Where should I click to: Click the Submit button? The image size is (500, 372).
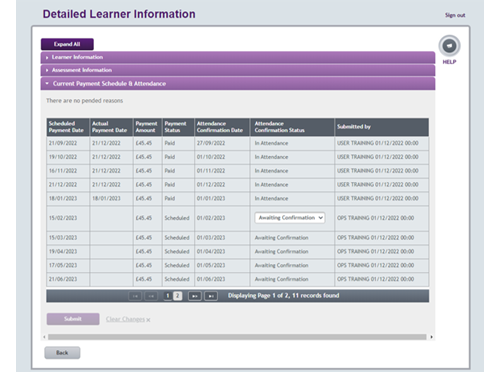(x=73, y=319)
